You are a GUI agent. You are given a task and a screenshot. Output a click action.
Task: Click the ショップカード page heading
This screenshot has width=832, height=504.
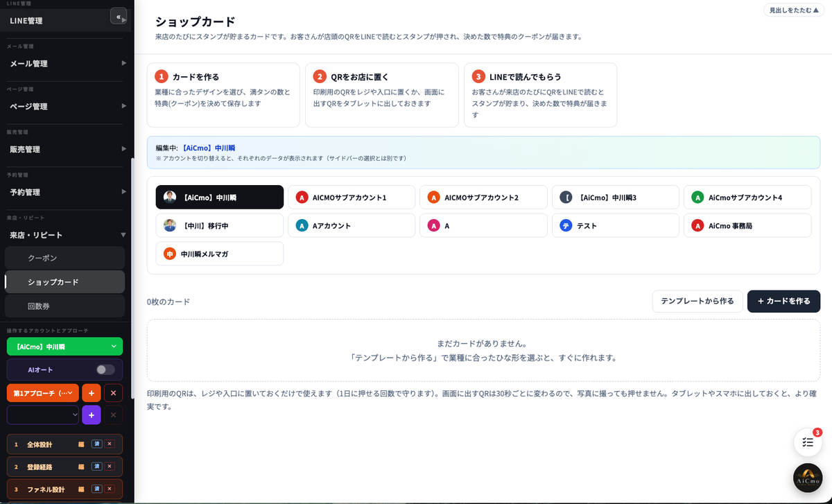(196, 22)
